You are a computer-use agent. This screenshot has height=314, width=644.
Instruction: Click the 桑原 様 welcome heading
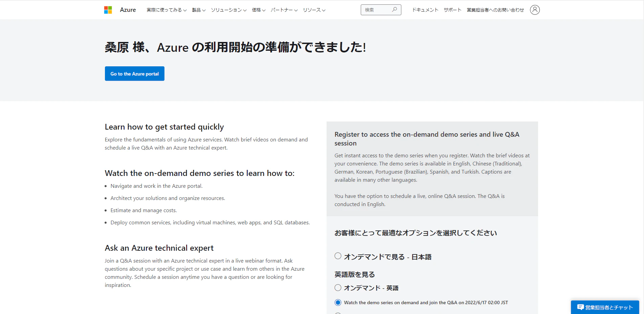coord(235,47)
